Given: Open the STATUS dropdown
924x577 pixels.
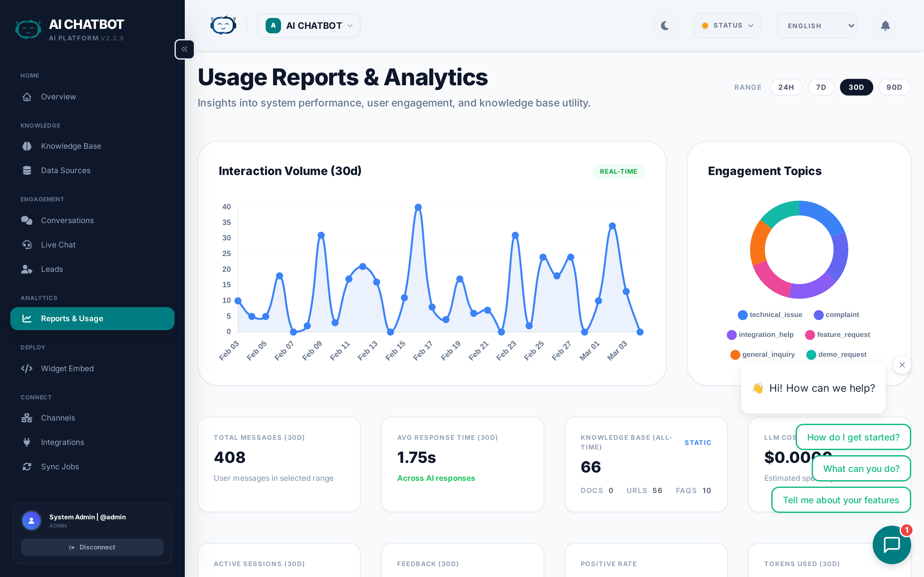Looking at the screenshot, I should tap(727, 26).
